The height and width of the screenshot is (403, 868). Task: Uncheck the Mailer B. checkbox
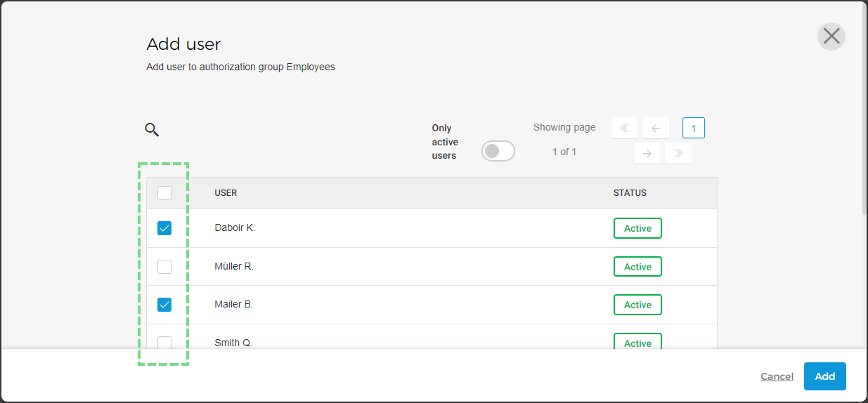[x=164, y=305]
